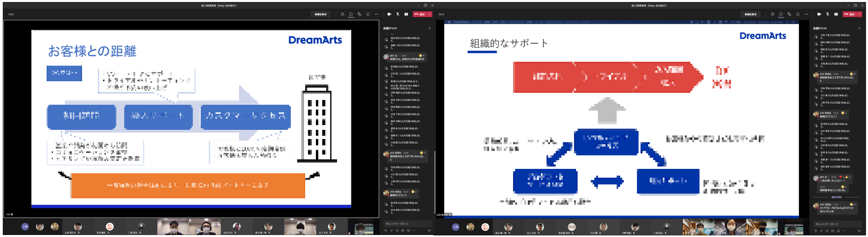Show the +78 overflow participants in the left window
Screen dimensions: 868x237
point(25,227)
